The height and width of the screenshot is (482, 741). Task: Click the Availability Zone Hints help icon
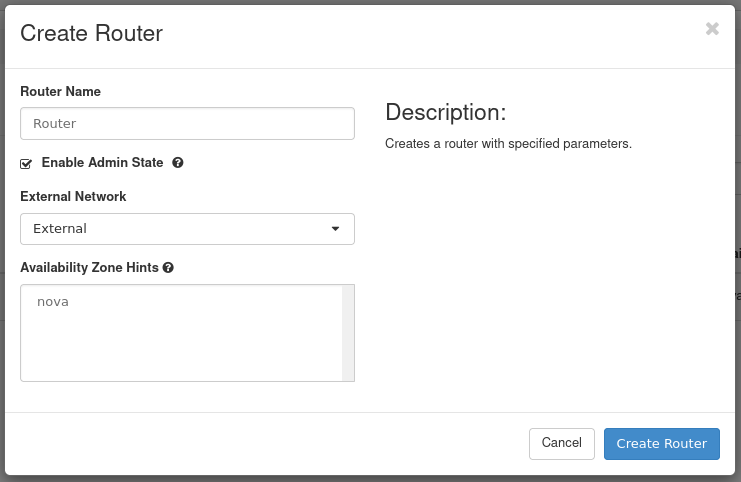[168, 268]
